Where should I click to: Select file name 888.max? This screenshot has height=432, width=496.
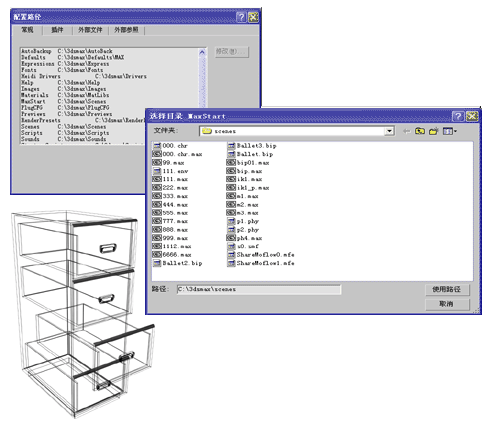point(175,230)
